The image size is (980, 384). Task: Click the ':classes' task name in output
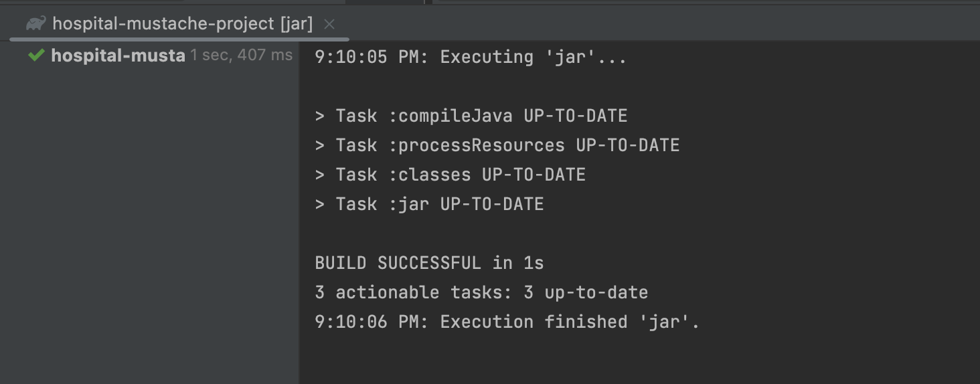[430, 175]
